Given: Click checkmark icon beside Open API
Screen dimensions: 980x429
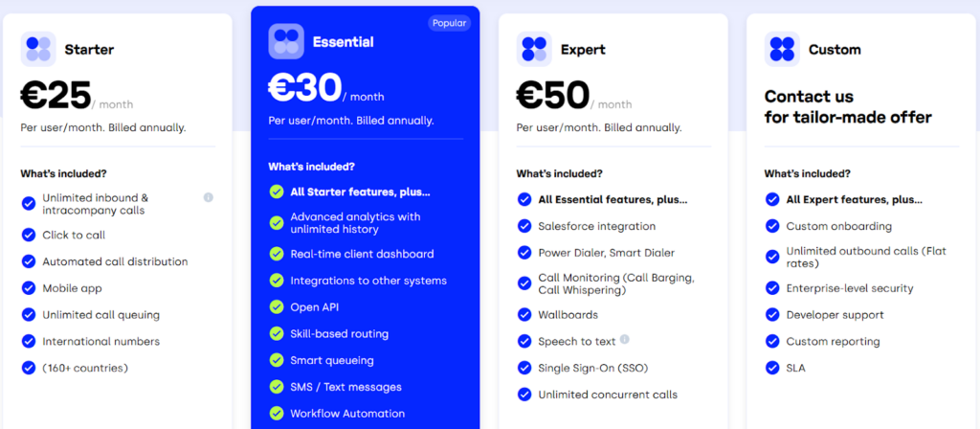Looking at the screenshot, I should pyautogui.click(x=276, y=307).
